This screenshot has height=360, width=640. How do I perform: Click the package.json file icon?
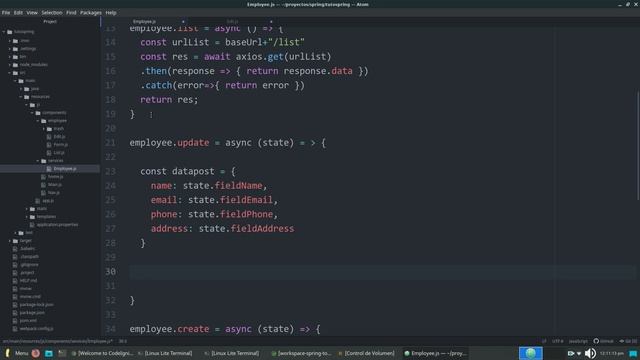click(15, 313)
